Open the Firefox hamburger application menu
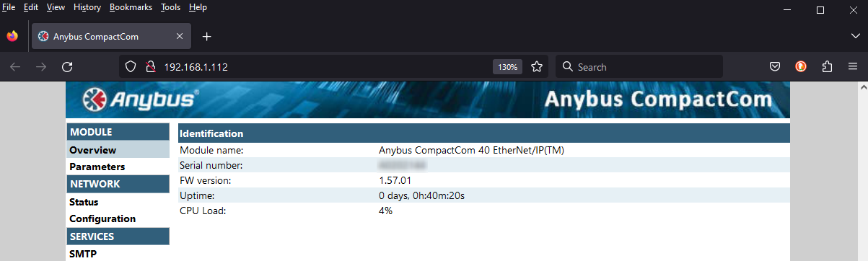The image size is (868, 261). point(853,66)
